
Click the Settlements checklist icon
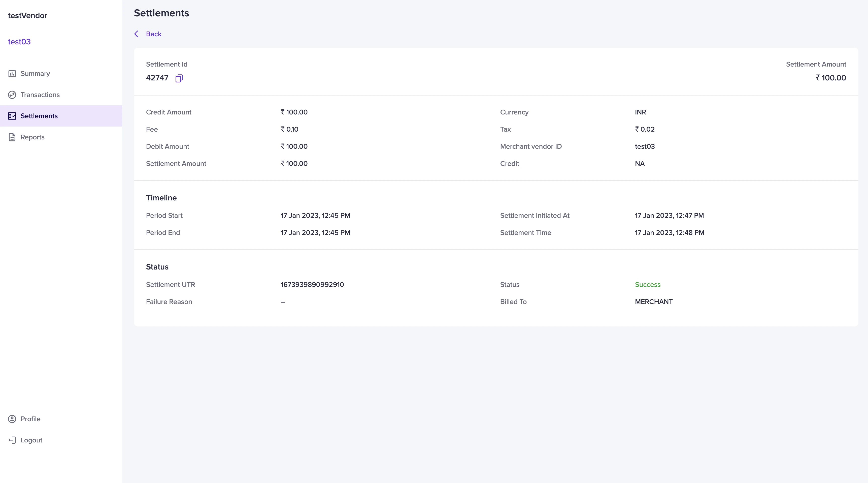coord(12,116)
